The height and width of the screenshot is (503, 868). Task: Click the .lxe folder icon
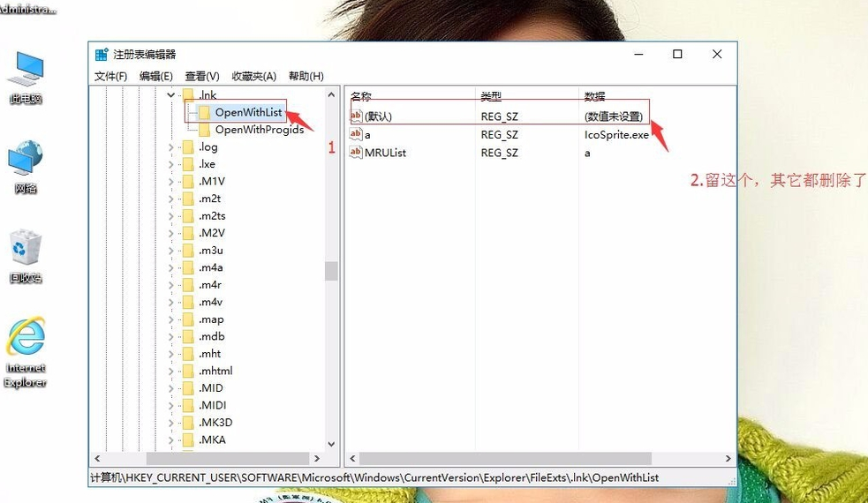tap(188, 164)
